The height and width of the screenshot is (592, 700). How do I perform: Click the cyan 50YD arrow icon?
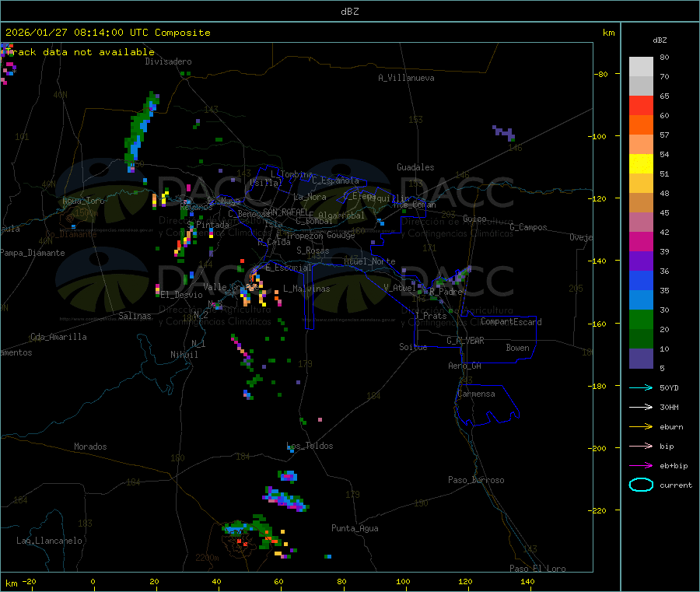coord(641,387)
